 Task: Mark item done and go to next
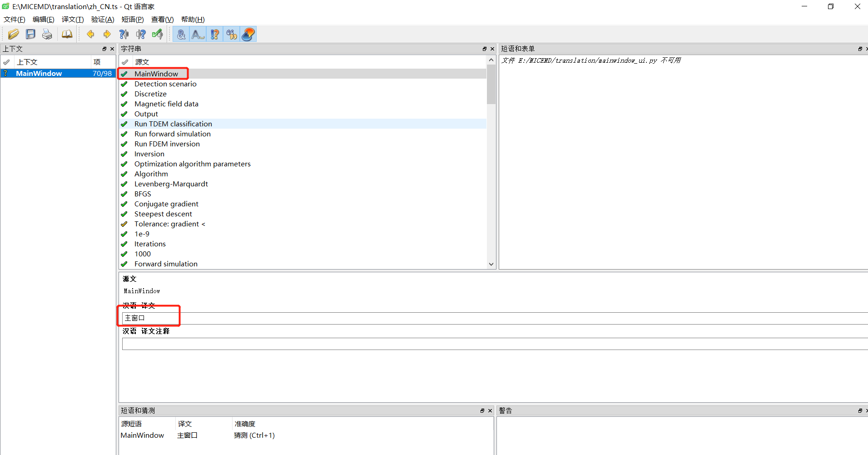click(158, 34)
